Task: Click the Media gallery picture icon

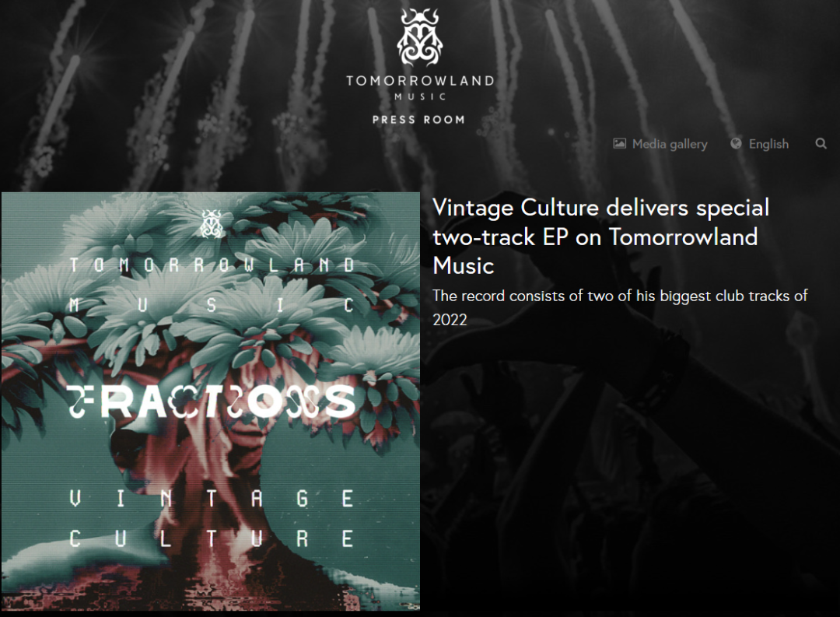Action: pos(619,144)
